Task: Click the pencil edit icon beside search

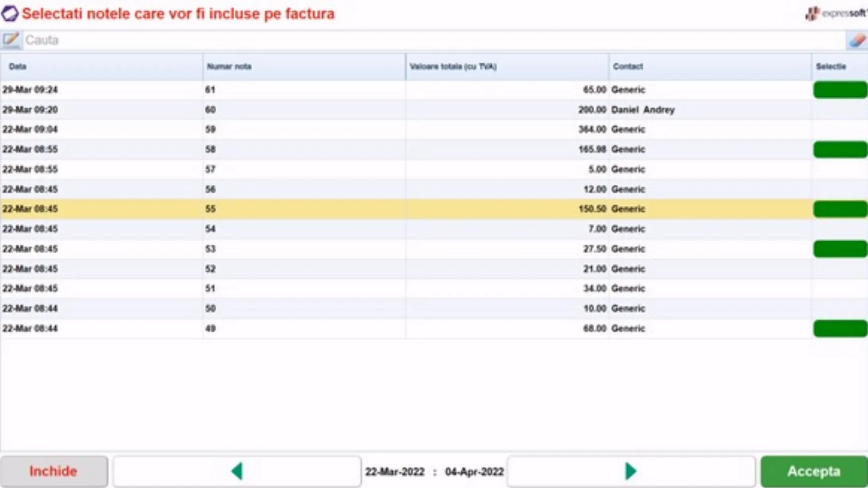Action: (11, 40)
